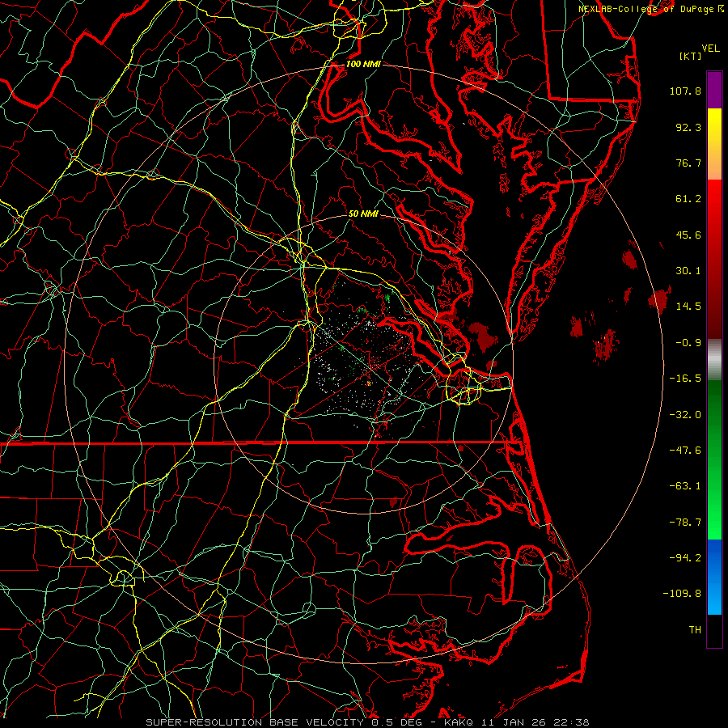
Task: Click the 30.1 velocity scale value
Action: (688, 271)
